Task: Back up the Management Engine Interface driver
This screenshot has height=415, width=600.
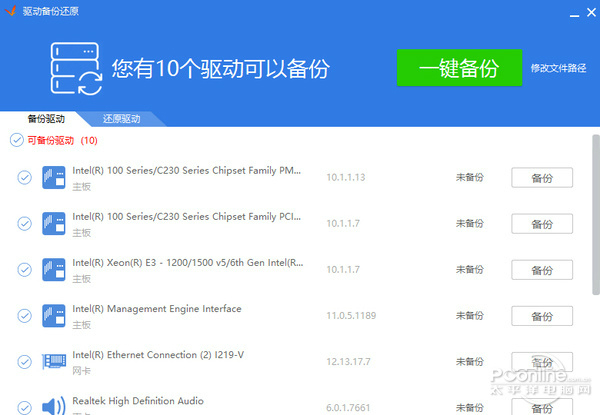Action: pyautogui.click(x=542, y=316)
